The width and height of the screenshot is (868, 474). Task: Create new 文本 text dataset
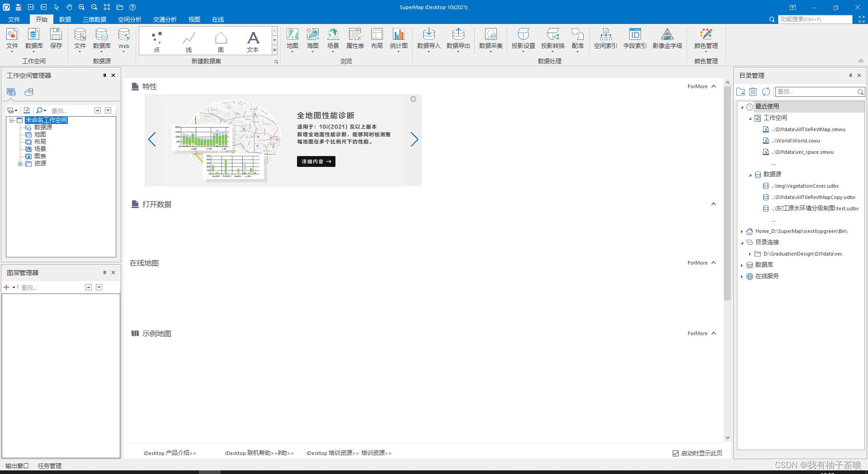(253, 41)
